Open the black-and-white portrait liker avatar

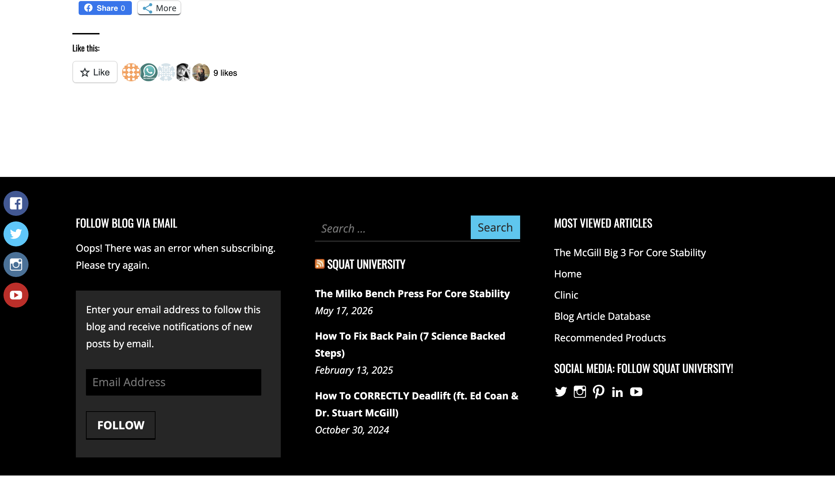click(x=183, y=72)
